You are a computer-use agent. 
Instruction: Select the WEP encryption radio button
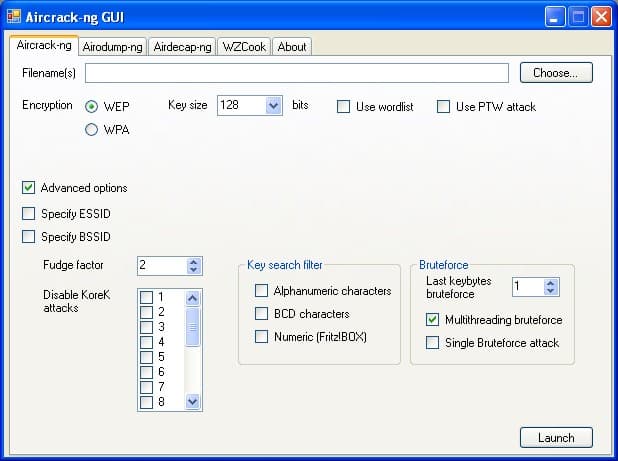(x=91, y=106)
